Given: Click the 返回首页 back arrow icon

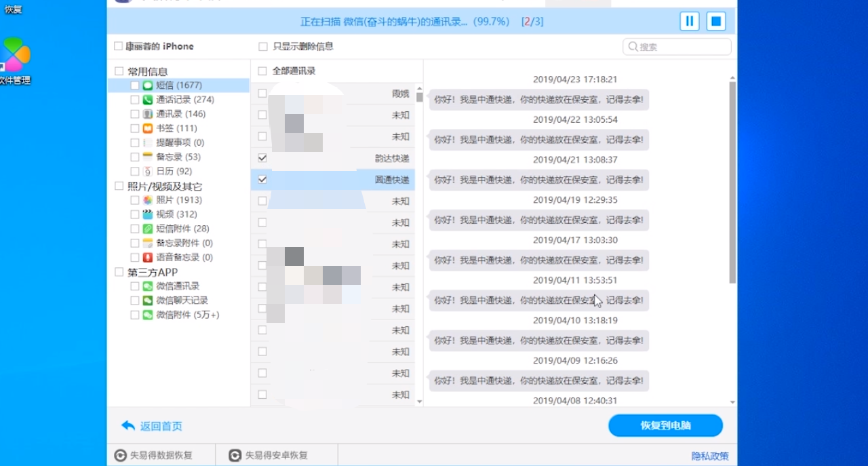Looking at the screenshot, I should pos(128,426).
